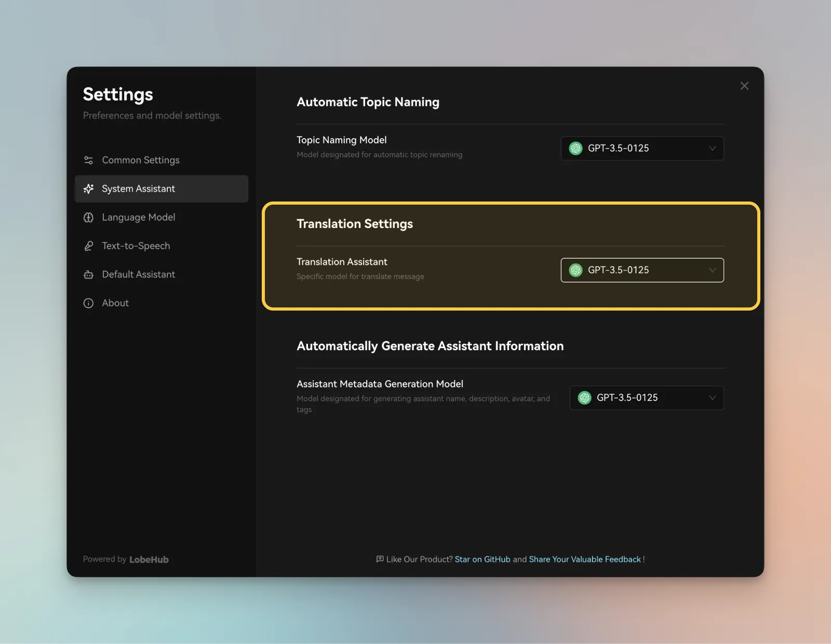Click the OpenAI logo in Topic Naming Model selector

pos(575,148)
